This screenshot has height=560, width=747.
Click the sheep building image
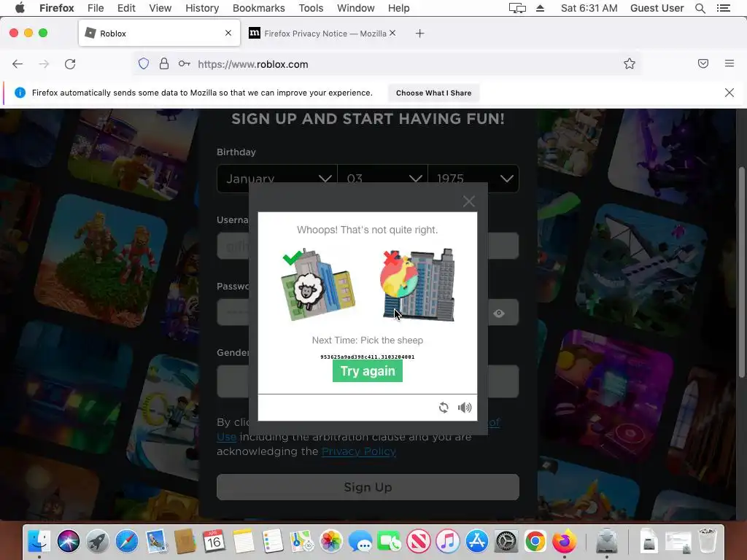(319, 284)
